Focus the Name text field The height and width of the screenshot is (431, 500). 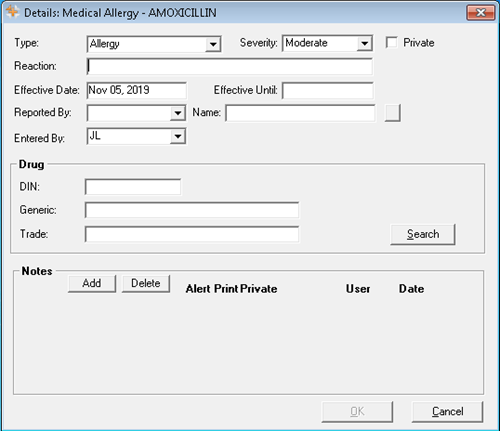coord(300,113)
